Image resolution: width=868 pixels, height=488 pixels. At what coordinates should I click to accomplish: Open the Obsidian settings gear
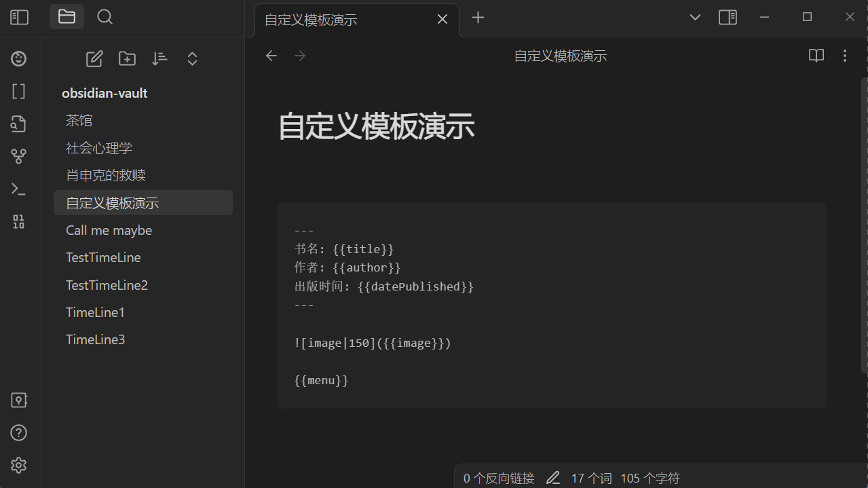(19, 465)
